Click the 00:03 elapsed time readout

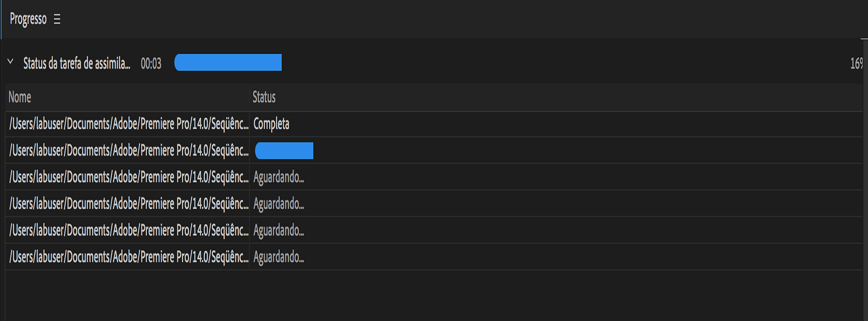(151, 64)
